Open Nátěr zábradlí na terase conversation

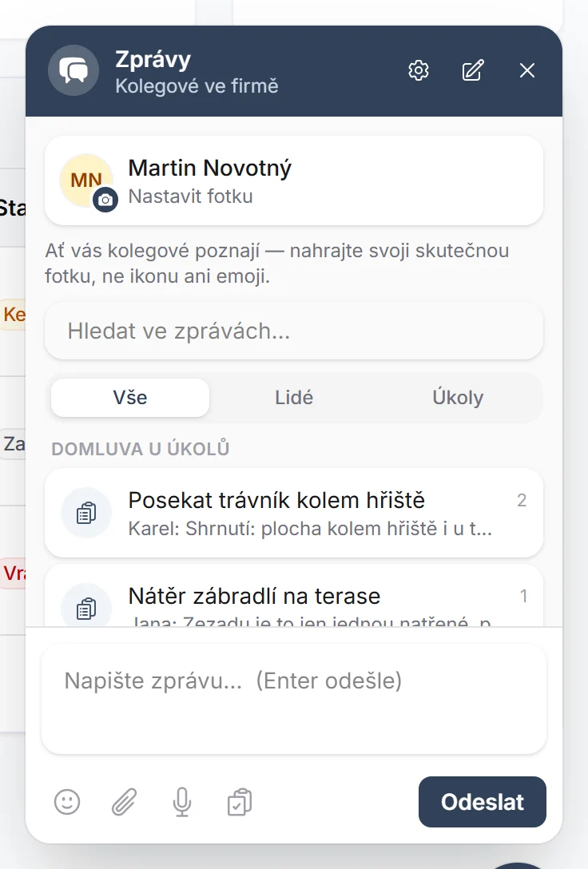pyautogui.click(x=294, y=597)
